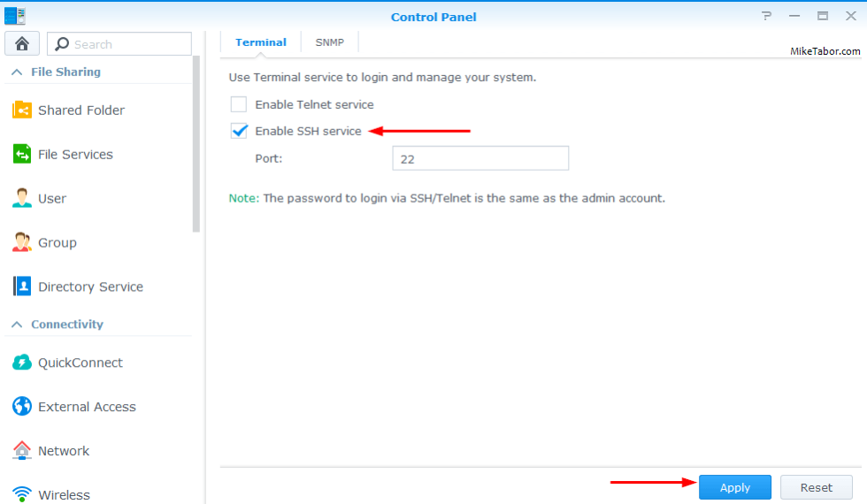867x504 pixels.
Task: Click the 'Enable SSH service' label text
Action: pyautogui.click(x=308, y=131)
